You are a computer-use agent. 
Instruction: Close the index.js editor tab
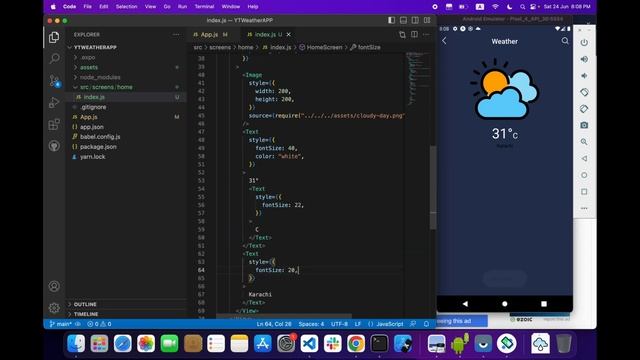tap(289, 35)
